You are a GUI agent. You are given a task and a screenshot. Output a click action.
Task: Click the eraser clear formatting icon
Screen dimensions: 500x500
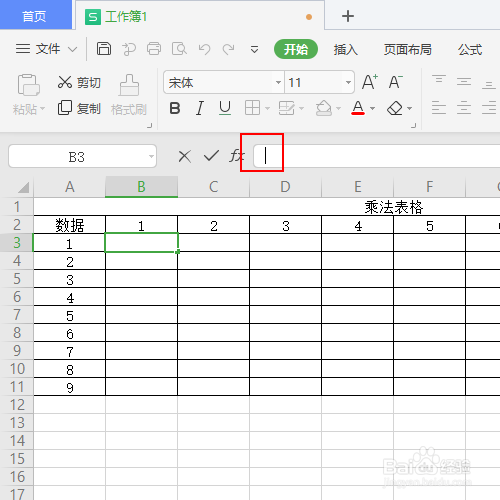[395, 108]
